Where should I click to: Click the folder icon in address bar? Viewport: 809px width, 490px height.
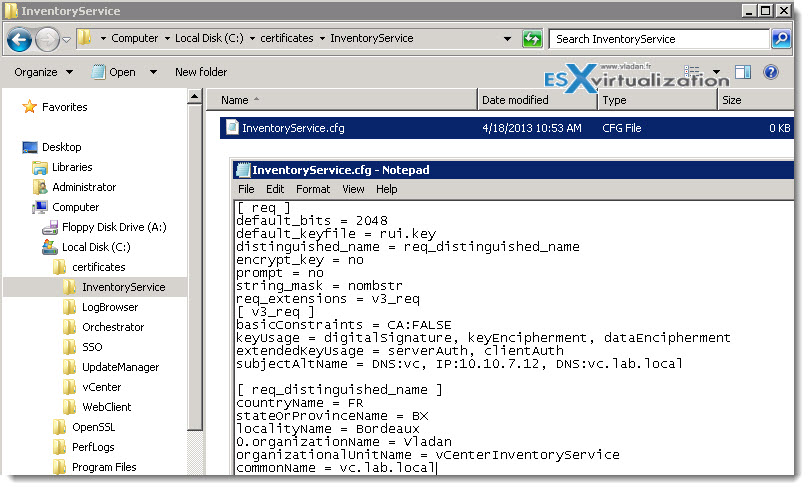click(x=85, y=38)
